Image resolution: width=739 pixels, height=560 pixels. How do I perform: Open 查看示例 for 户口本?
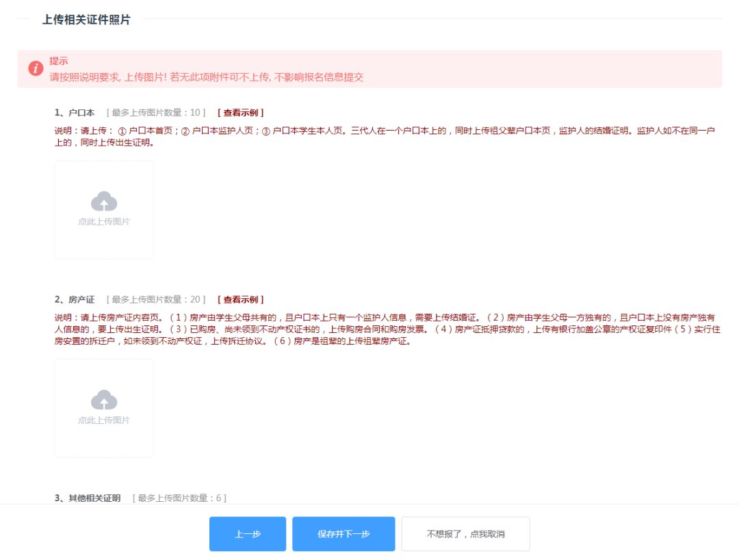[x=240, y=113]
